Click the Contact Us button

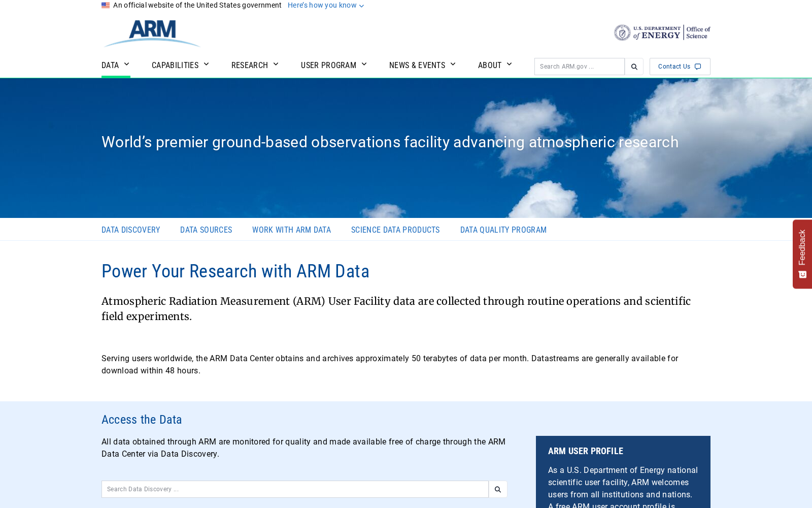680,67
